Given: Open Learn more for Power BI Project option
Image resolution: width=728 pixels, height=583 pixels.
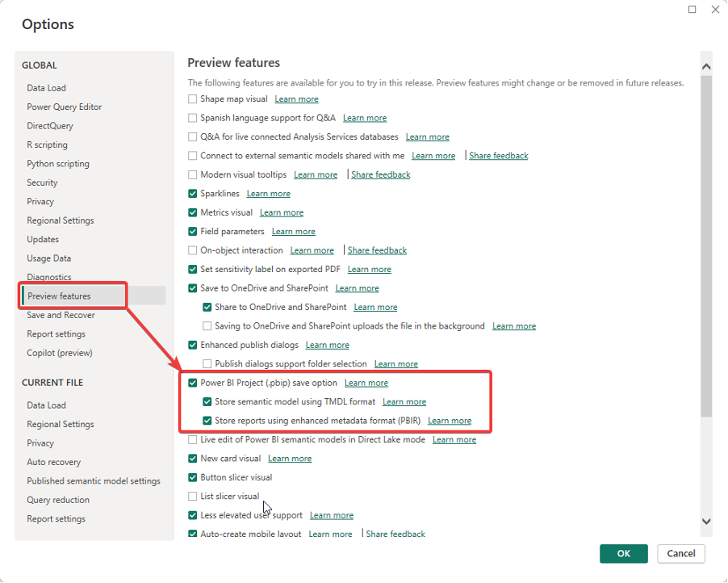Looking at the screenshot, I should click(366, 383).
